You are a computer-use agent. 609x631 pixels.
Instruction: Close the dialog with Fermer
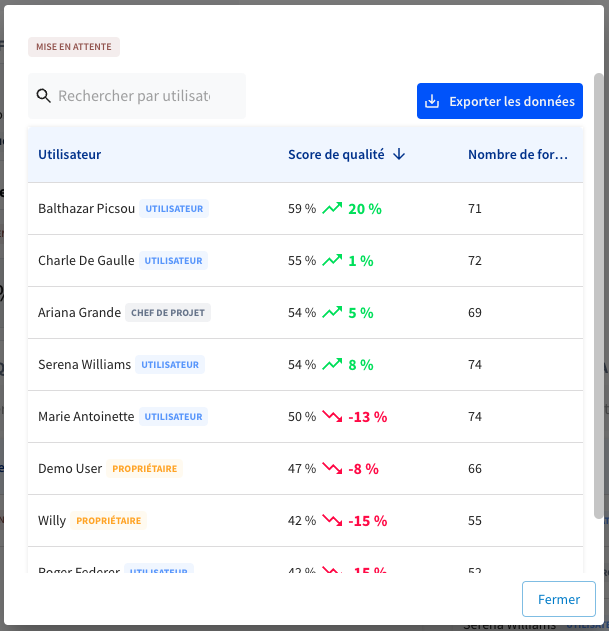(x=559, y=599)
